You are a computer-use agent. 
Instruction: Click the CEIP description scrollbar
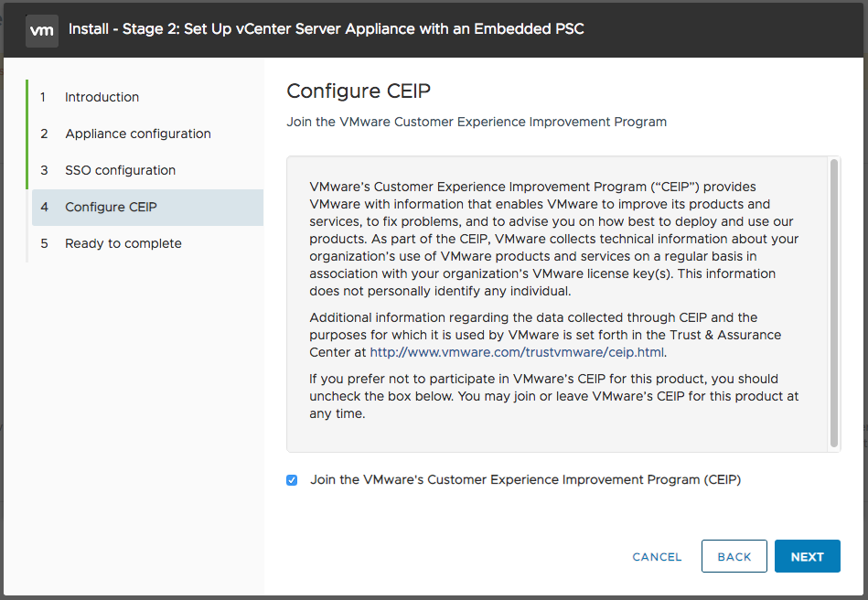[833, 302]
